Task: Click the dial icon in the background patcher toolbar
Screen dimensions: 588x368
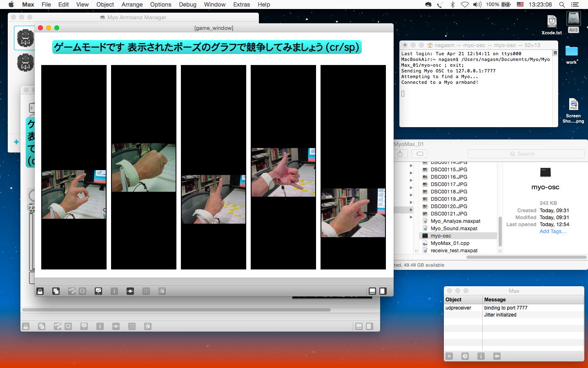Action: coord(148,326)
